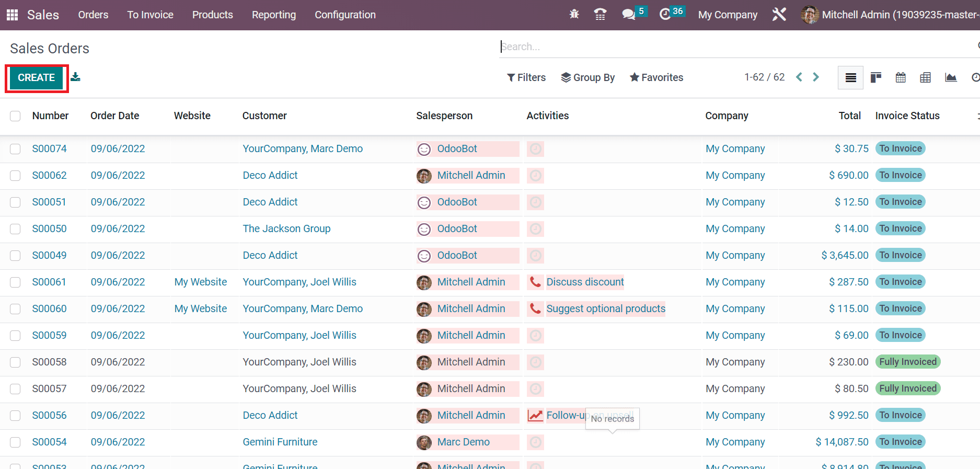This screenshot has height=469, width=980.
Task: Go to next page with right arrow
Action: (x=816, y=77)
